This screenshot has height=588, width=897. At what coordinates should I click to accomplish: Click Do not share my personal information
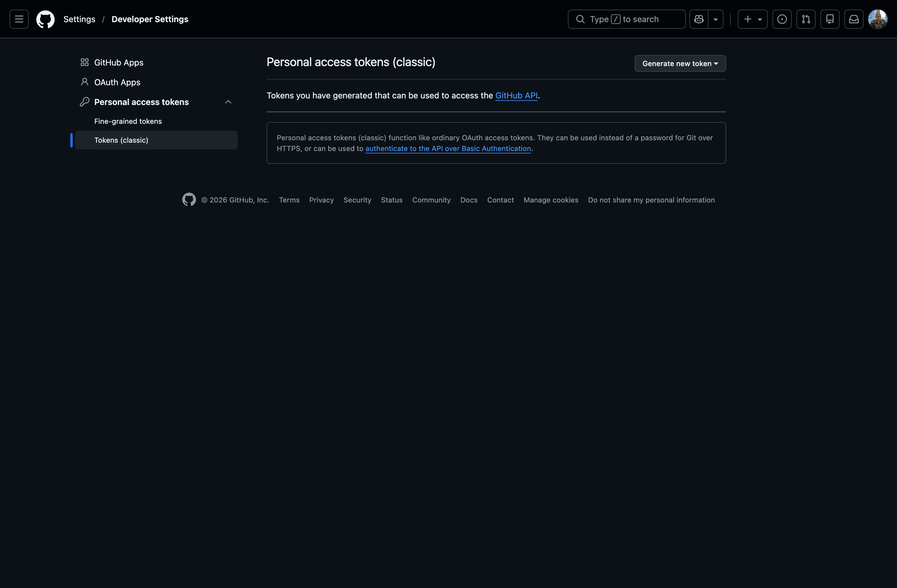[651, 200]
